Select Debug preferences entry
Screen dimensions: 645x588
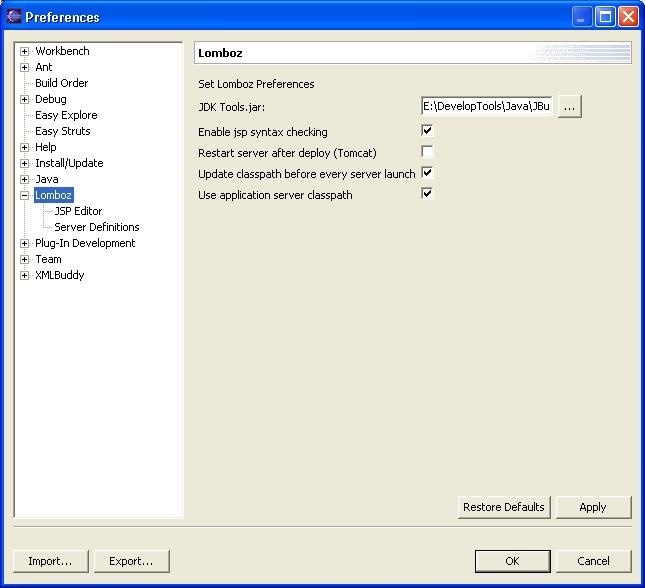(51, 99)
